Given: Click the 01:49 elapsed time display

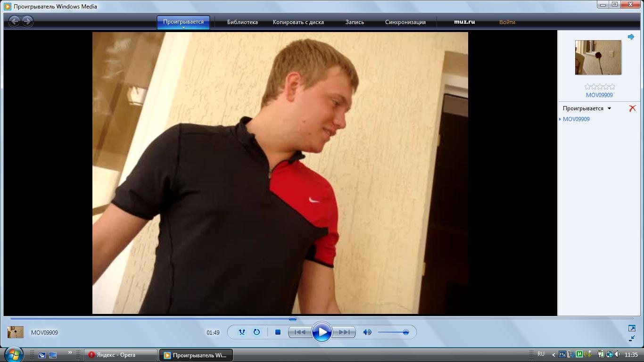Looking at the screenshot, I should click(213, 333).
